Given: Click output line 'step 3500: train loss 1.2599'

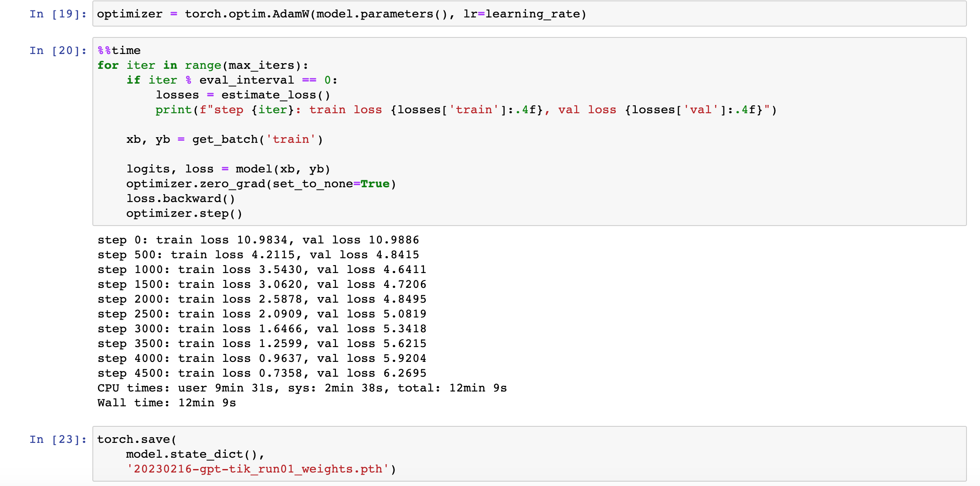Looking at the screenshot, I should coord(262,344).
